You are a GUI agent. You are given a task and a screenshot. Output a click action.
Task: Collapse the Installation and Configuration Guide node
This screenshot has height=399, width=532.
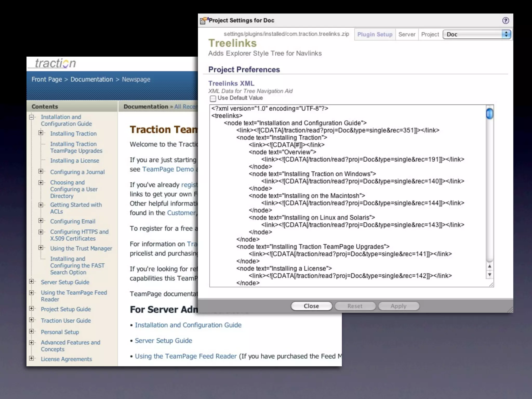(x=31, y=117)
